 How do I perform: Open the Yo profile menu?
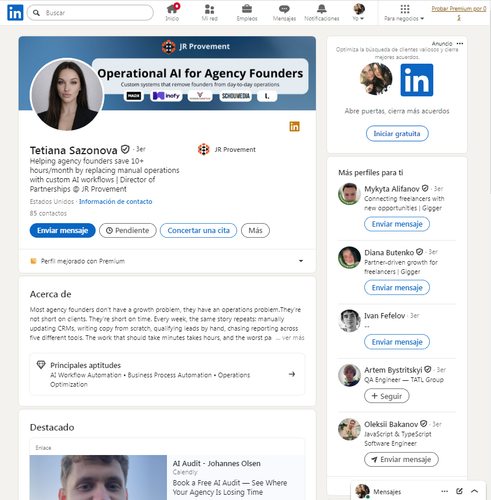(359, 13)
